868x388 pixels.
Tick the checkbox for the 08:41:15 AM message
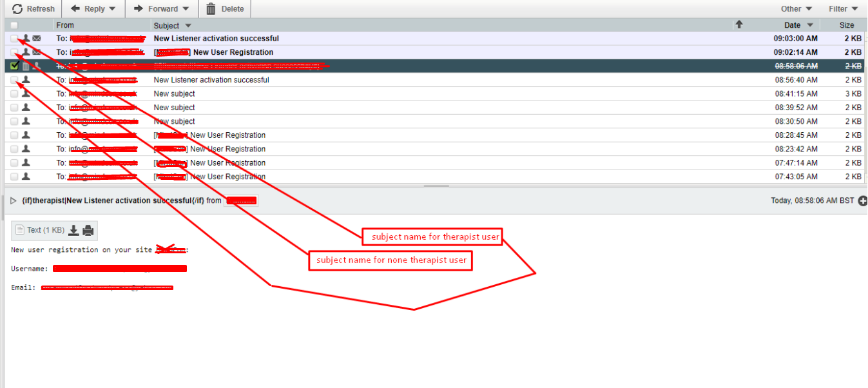click(14, 93)
